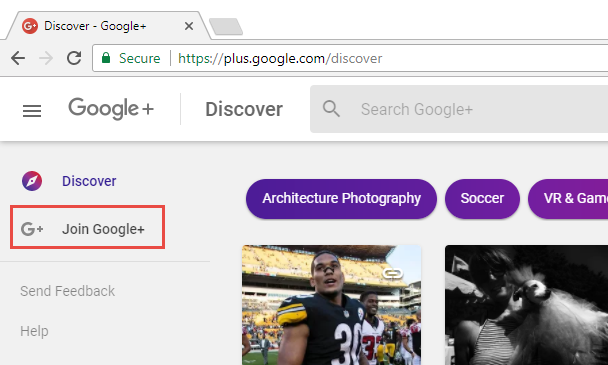This screenshot has width=608, height=365.
Task: Select the Discover – Google+ browser tab
Action: [105, 26]
